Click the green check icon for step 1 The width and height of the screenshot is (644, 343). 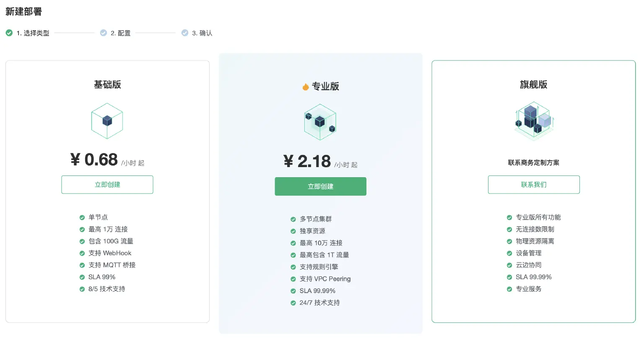click(x=9, y=33)
